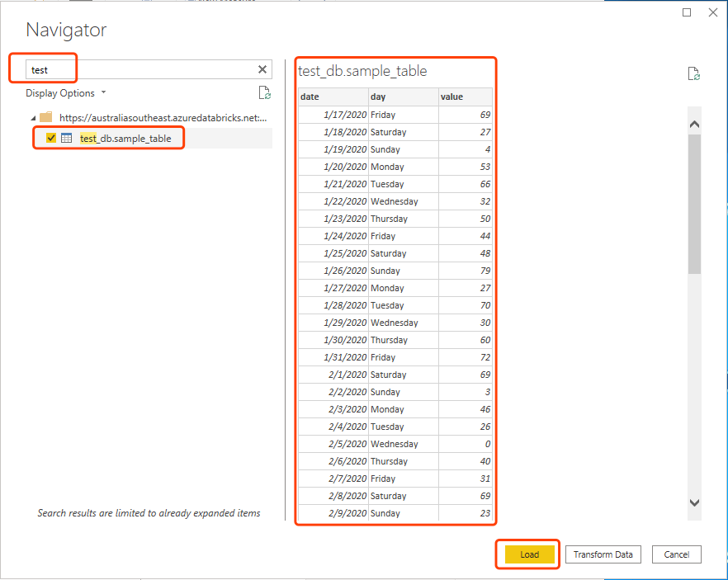Collapse the azuredatabricks.net tree node
Image resolution: width=728 pixels, height=580 pixels.
32,117
